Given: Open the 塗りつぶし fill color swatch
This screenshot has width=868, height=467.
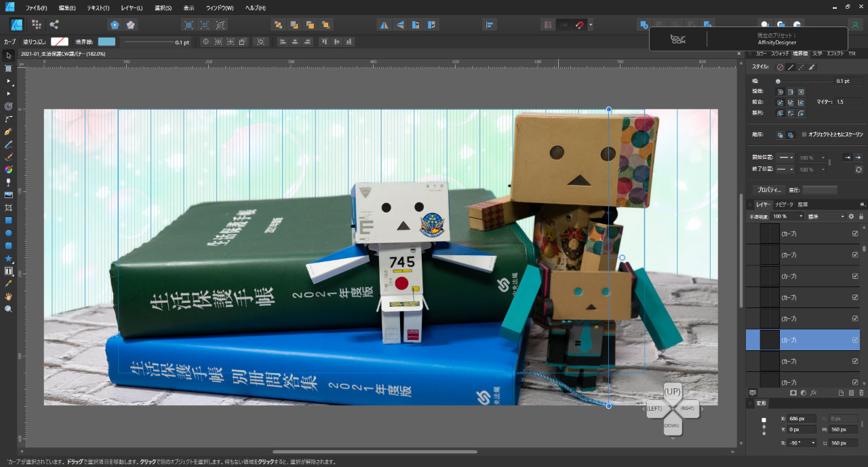Looking at the screenshot, I should pos(60,42).
